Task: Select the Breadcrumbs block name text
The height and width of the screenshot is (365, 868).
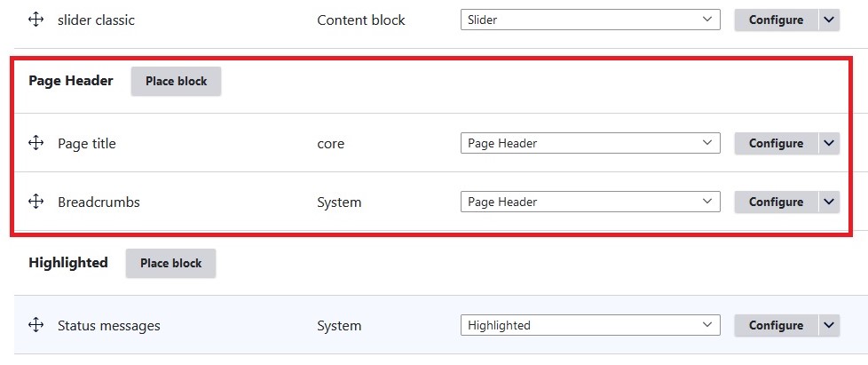Action: point(99,202)
